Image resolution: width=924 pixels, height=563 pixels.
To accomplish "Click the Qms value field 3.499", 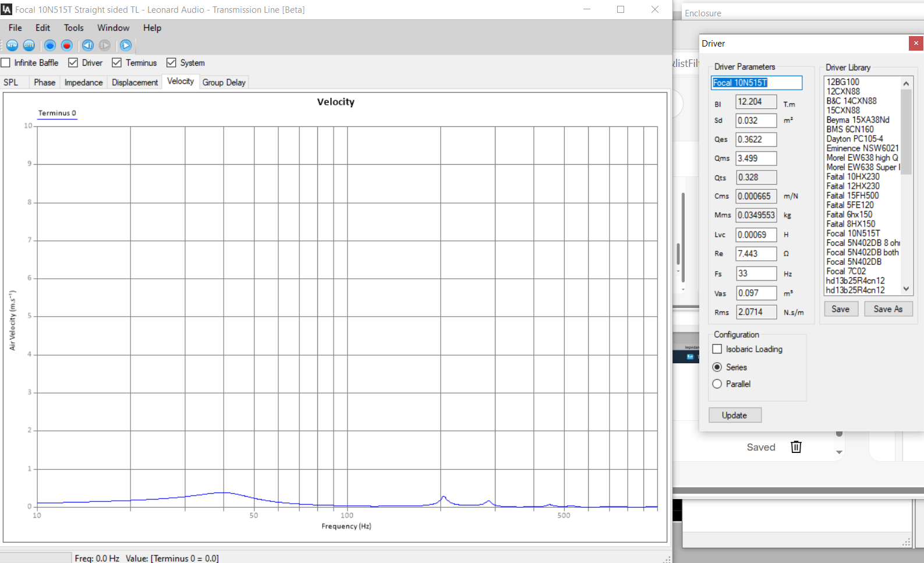I will (756, 158).
